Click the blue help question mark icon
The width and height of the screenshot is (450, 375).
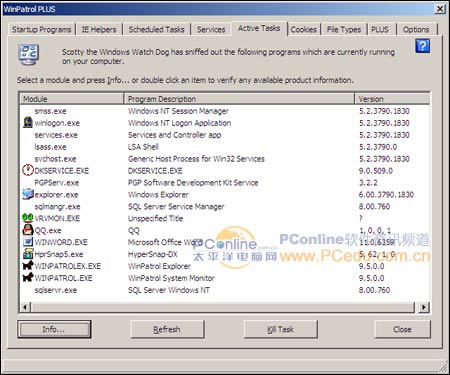pos(422,46)
